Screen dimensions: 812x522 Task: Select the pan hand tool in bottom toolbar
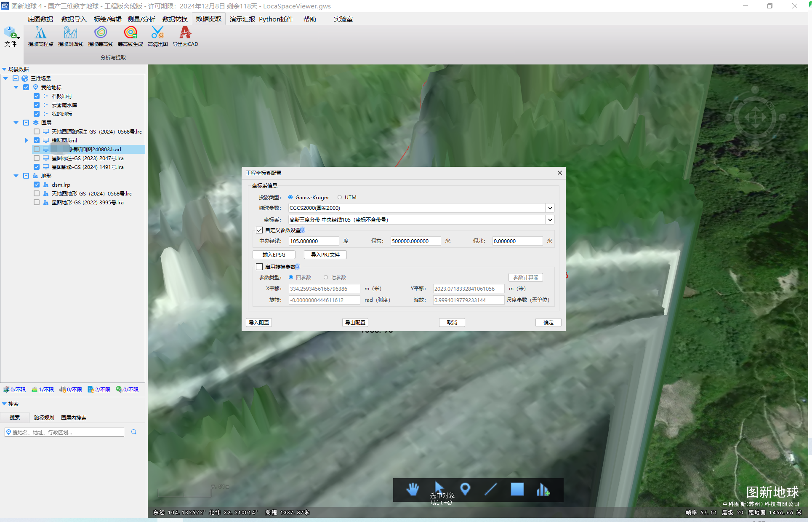click(x=413, y=490)
